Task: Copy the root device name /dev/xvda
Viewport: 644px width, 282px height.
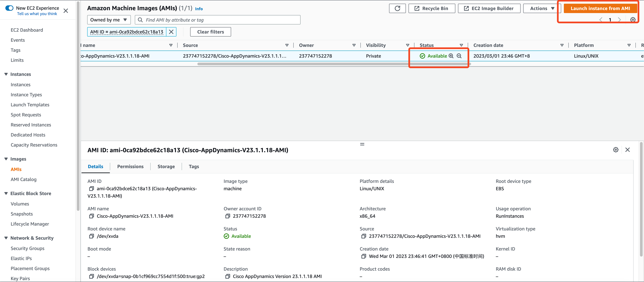Action: [92, 236]
